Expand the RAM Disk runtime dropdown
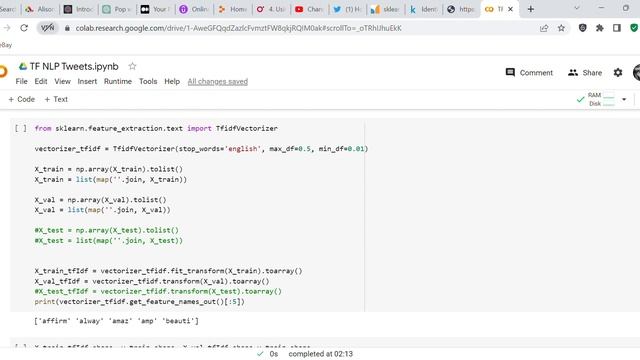This screenshot has height=360, width=640. coord(624,99)
